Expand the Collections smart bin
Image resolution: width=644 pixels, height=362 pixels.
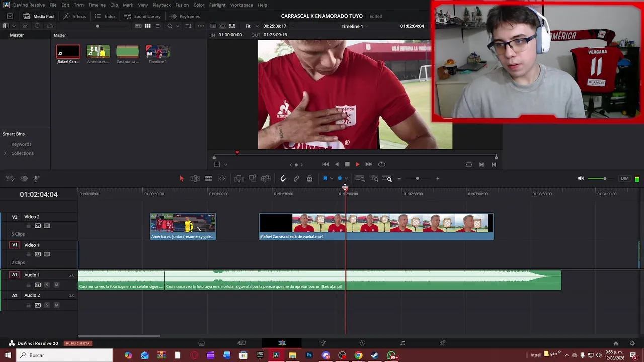coord(5,153)
